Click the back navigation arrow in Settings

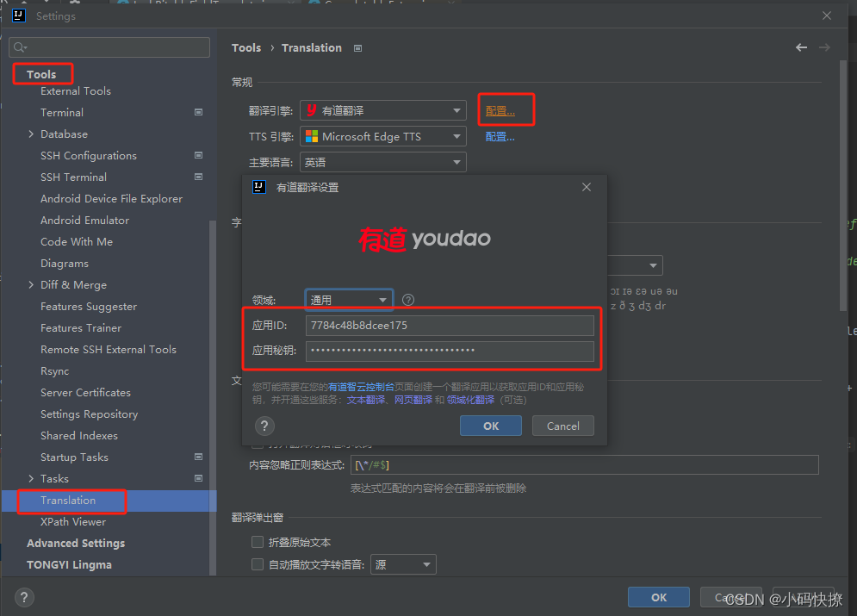coord(801,47)
